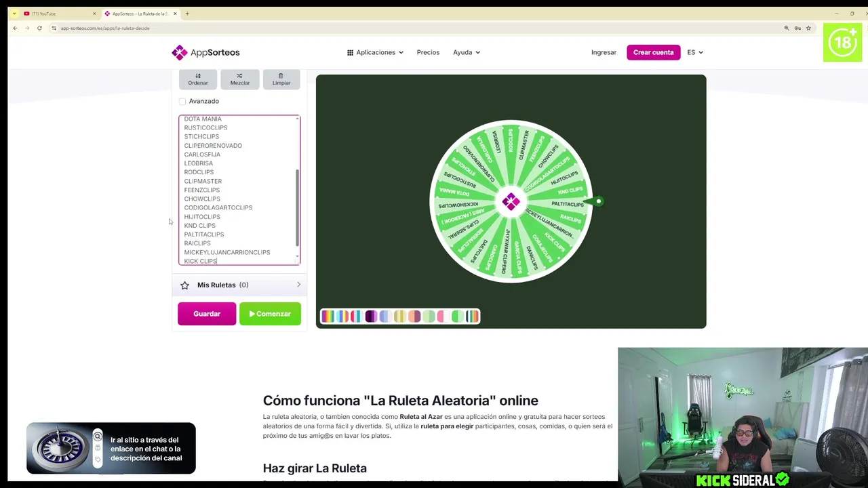The height and width of the screenshot is (488, 868).
Task: Save the wheel with Guardar
Action: coord(207,314)
